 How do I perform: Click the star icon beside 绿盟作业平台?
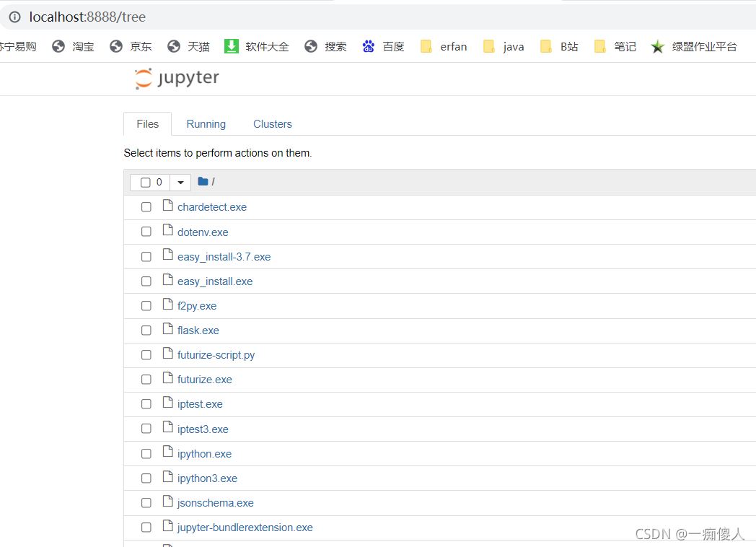(x=657, y=45)
